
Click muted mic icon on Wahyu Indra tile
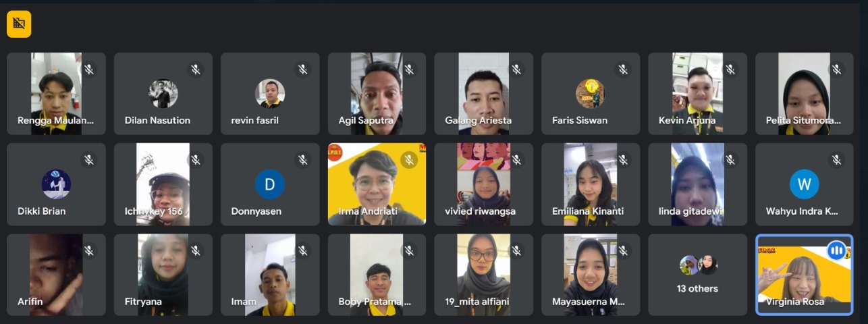tap(837, 160)
